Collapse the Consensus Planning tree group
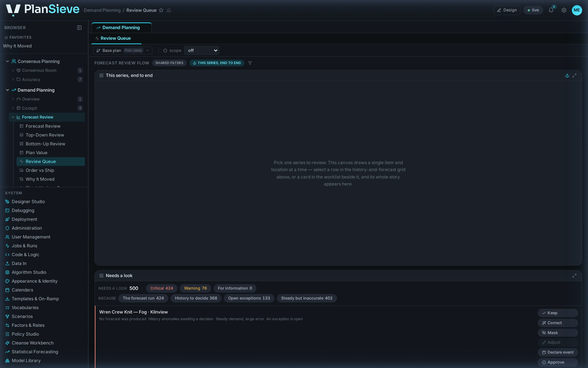Screen dimensions: 588x368 coord(8,61)
